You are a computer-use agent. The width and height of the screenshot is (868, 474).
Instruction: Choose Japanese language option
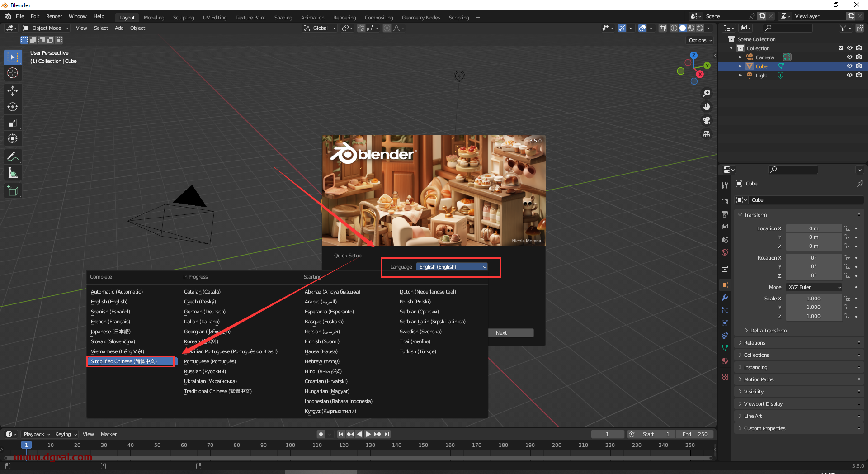[x=111, y=332]
